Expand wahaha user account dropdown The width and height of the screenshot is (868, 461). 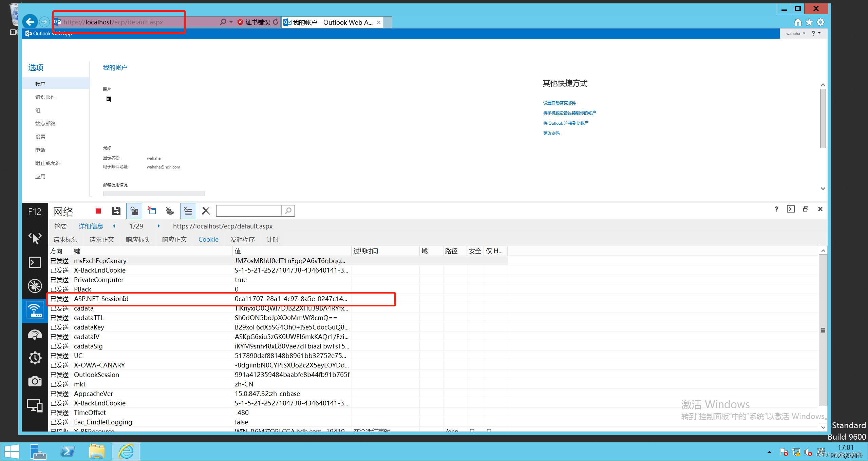click(795, 34)
